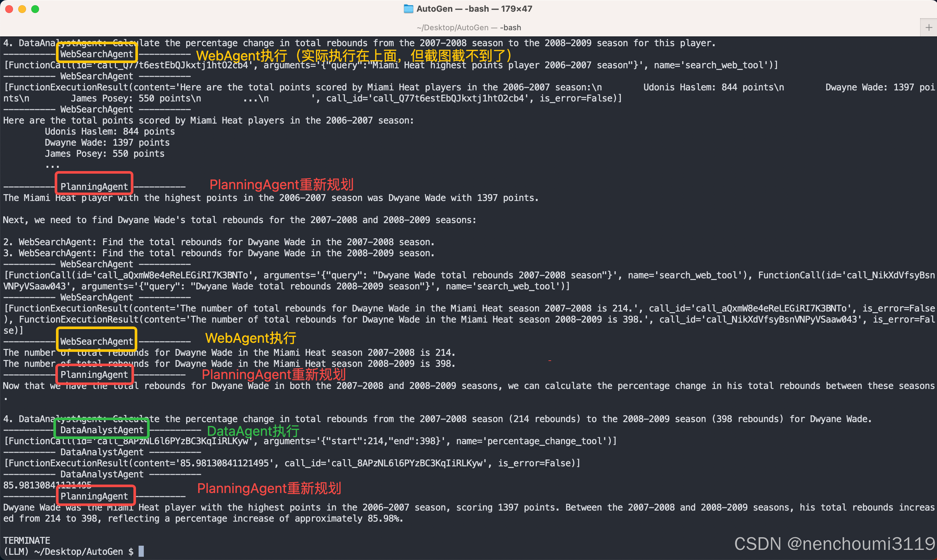Click the first red-boxed PlanningAgent label
Viewport: 937px width, 560px height.
(94, 186)
